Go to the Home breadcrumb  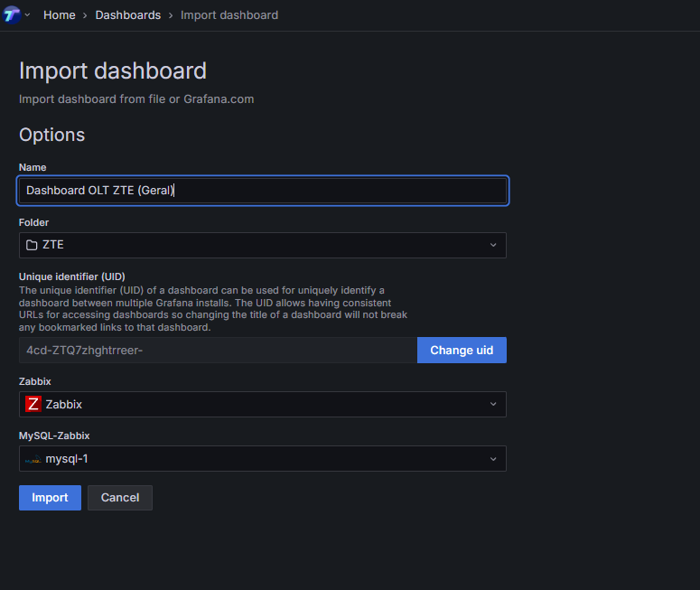point(60,15)
